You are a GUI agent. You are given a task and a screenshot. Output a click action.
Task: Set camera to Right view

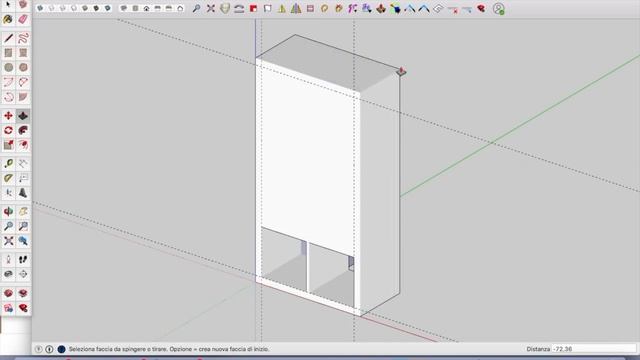tap(158, 8)
